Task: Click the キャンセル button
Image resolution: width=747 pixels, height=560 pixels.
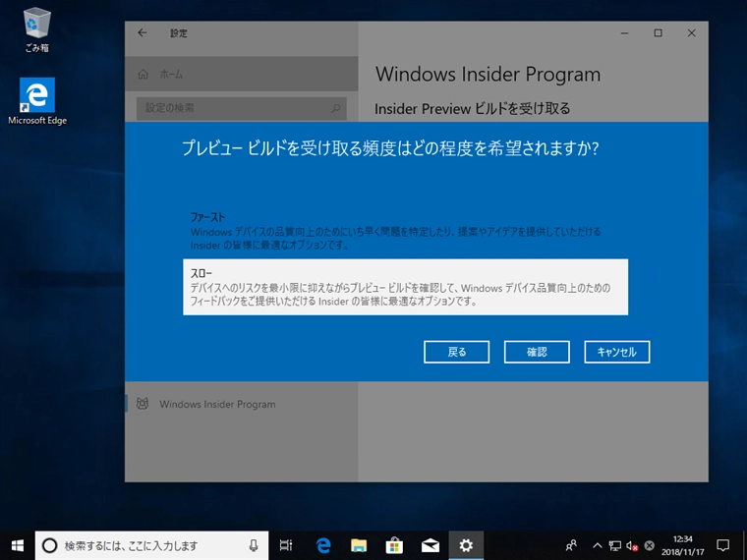Action: pos(617,352)
